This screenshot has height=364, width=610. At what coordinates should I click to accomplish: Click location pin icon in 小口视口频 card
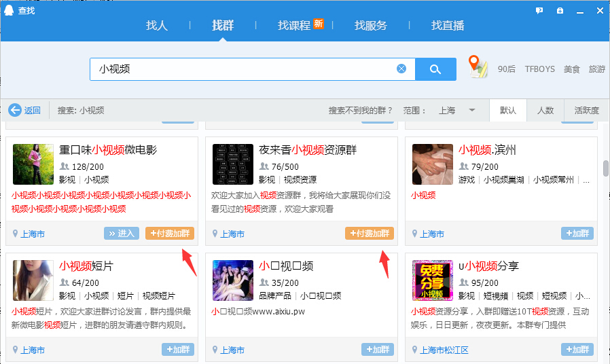point(215,350)
